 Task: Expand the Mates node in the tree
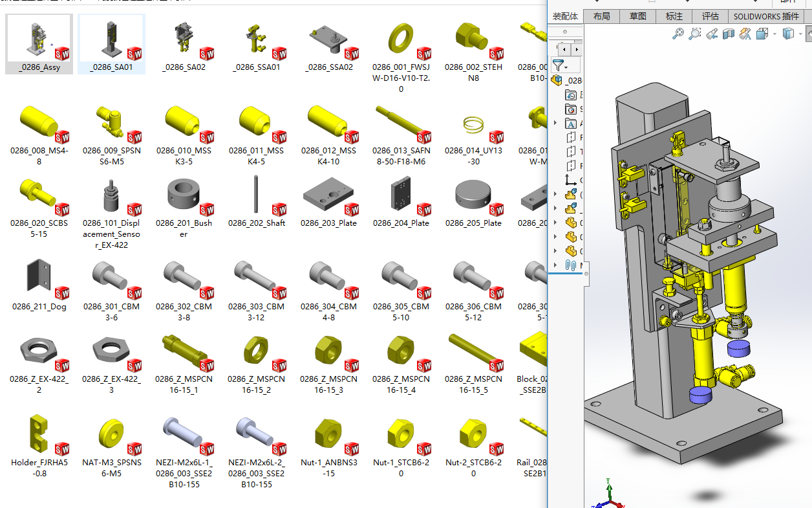point(555,265)
